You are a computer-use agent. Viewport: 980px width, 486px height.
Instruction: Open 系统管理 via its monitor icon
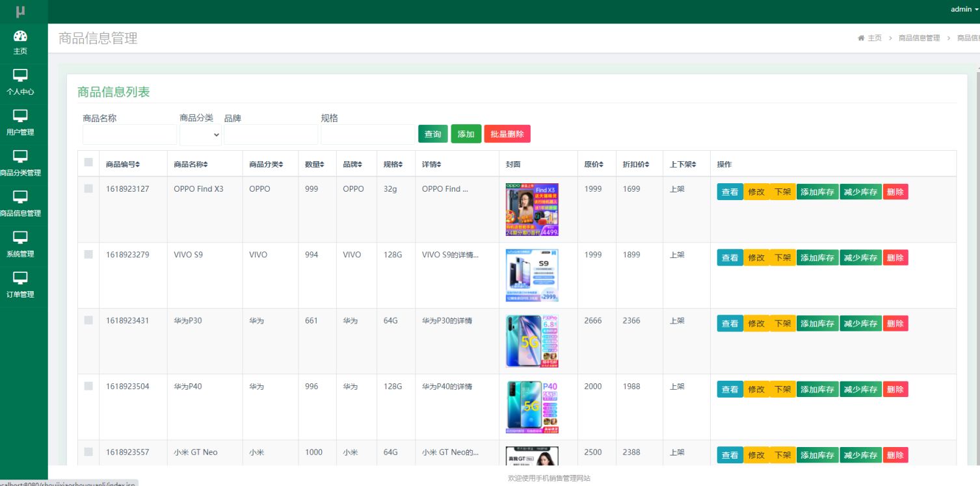(20, 237)
